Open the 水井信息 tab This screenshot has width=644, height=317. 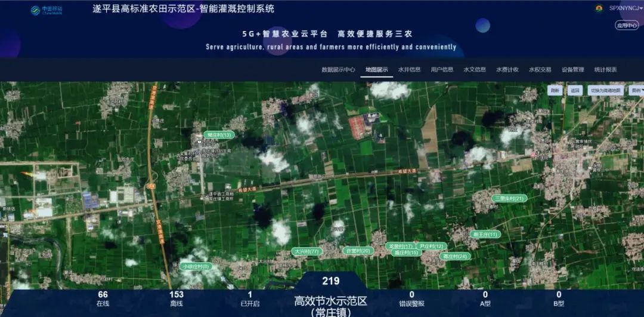pyautogui.click(x=409, y=69)
